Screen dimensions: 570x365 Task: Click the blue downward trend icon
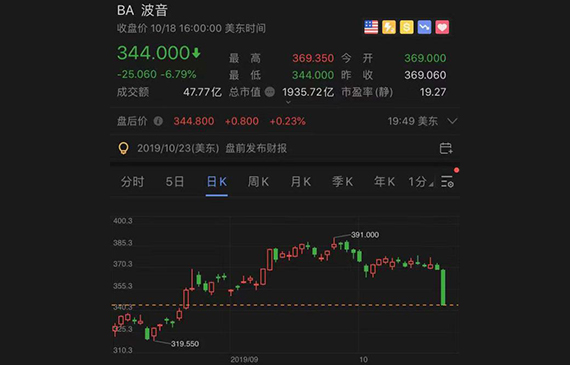coord(424,27)
